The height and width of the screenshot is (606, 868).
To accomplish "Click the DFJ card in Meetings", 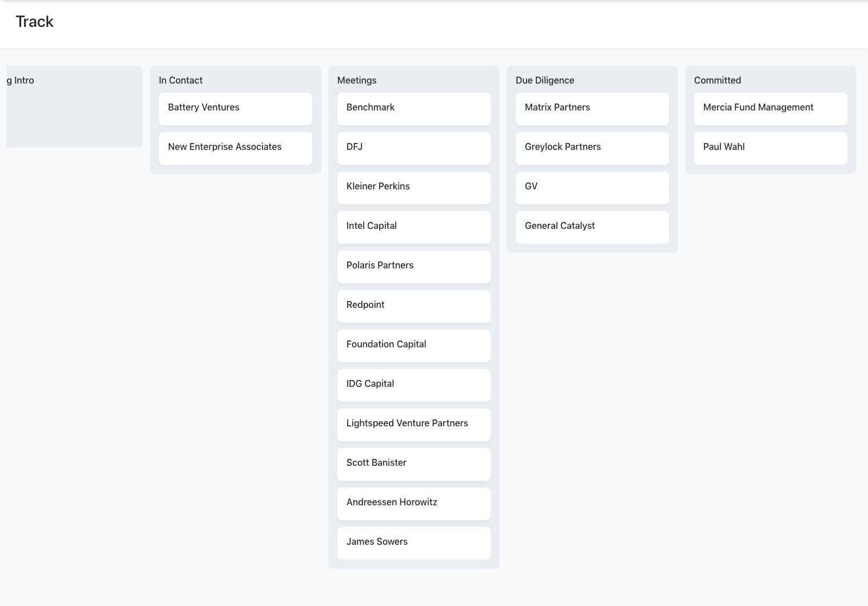I will (x=414, y=148).
